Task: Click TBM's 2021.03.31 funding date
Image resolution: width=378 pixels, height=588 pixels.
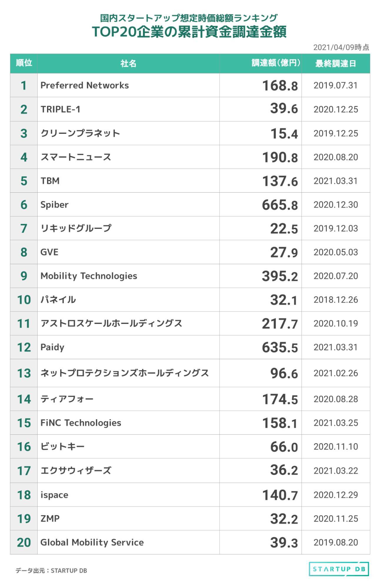Action: (336, 181)
